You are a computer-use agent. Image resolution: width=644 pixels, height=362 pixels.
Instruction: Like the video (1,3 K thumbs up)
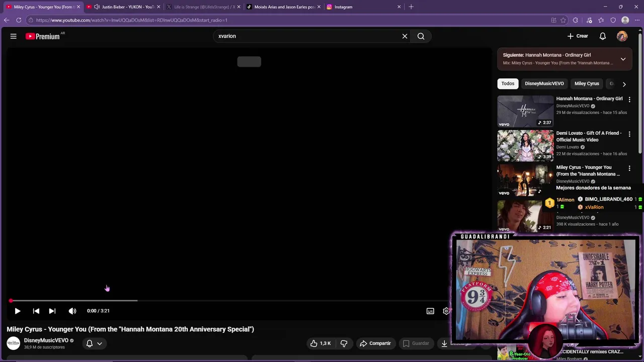point(320,343)
